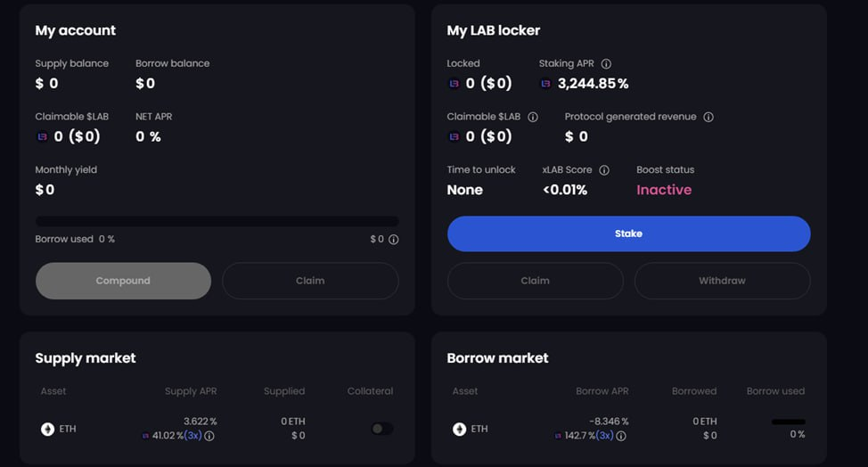This screenshot has width=868, height=467.
Task: Select the ETH row in Borrow market
Action: pyautogui.click(x=629, y=429)
